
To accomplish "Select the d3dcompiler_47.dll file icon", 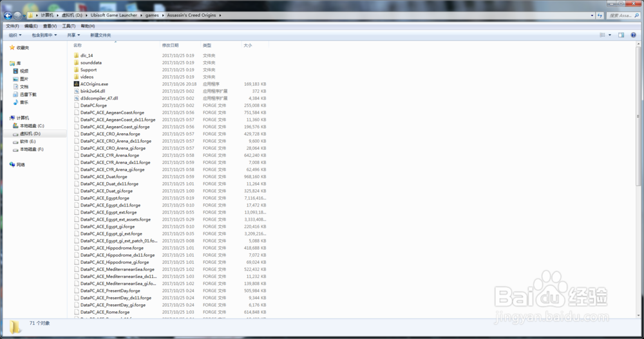I will pyautogui.click(x=77, y=98).
